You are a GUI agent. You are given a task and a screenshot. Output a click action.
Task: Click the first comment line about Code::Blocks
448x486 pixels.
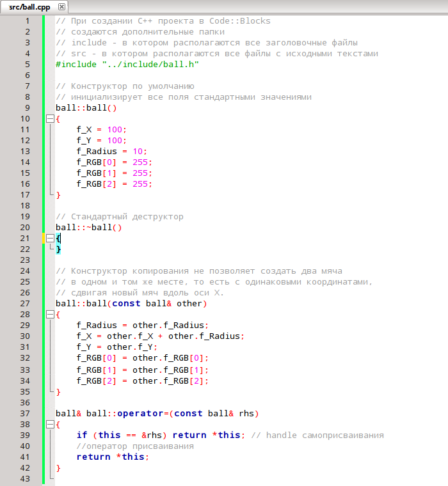pyautogui.click(x=163, y=20)
